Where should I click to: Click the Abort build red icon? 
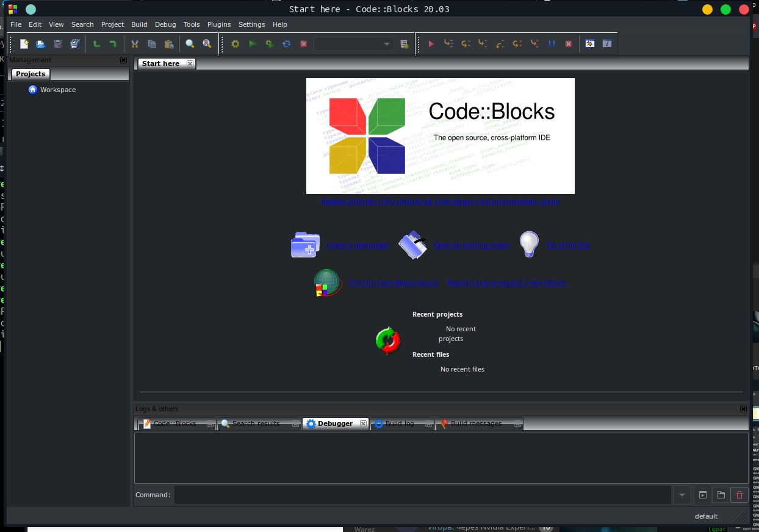click(303, 44)
